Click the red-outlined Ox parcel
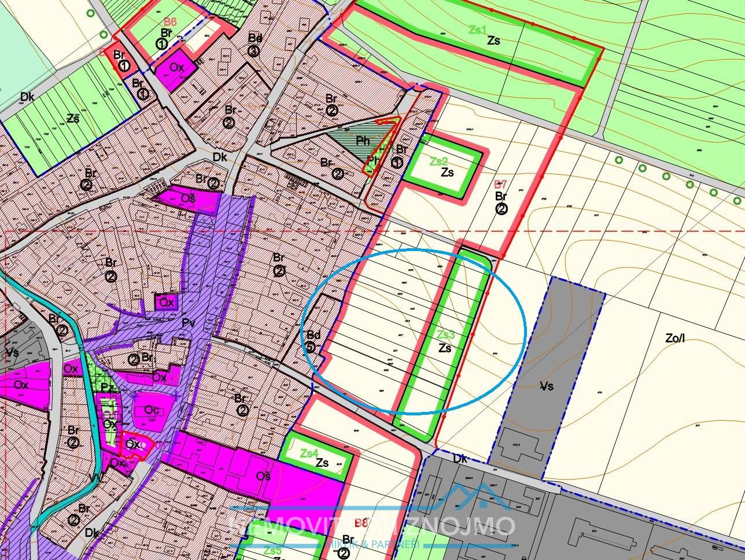 132,445
